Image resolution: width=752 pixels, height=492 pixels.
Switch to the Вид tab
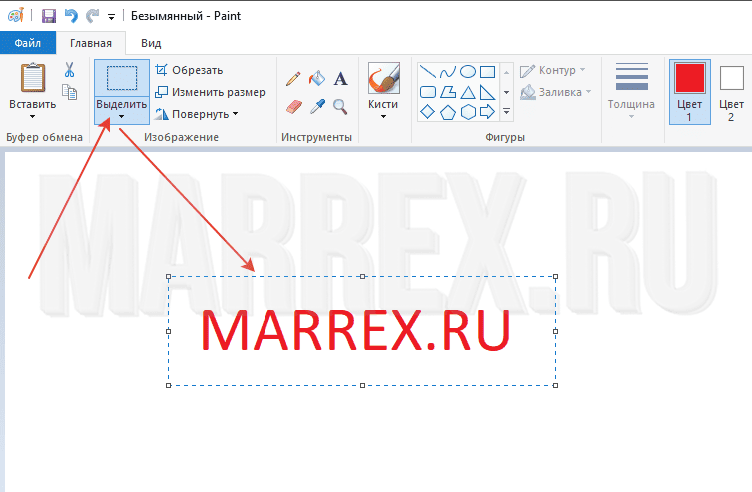point(151,43)
